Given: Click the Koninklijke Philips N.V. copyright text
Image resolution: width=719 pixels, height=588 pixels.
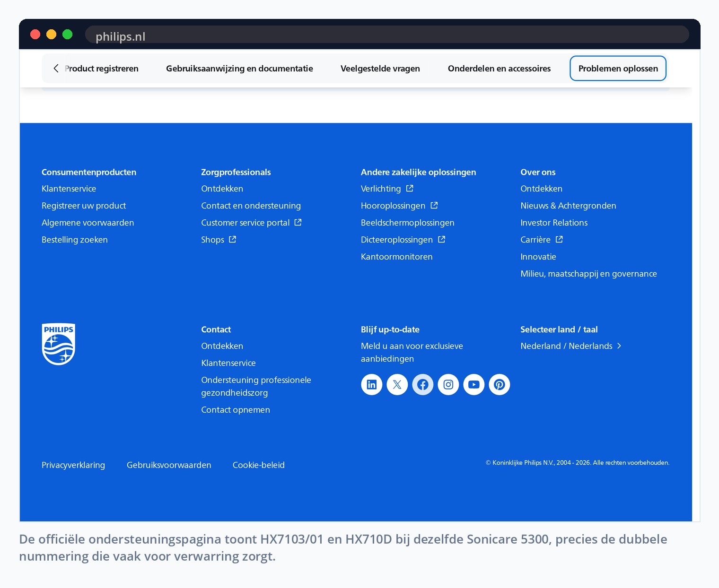Looking at the screenshot, I should click(x=578, y=463).
